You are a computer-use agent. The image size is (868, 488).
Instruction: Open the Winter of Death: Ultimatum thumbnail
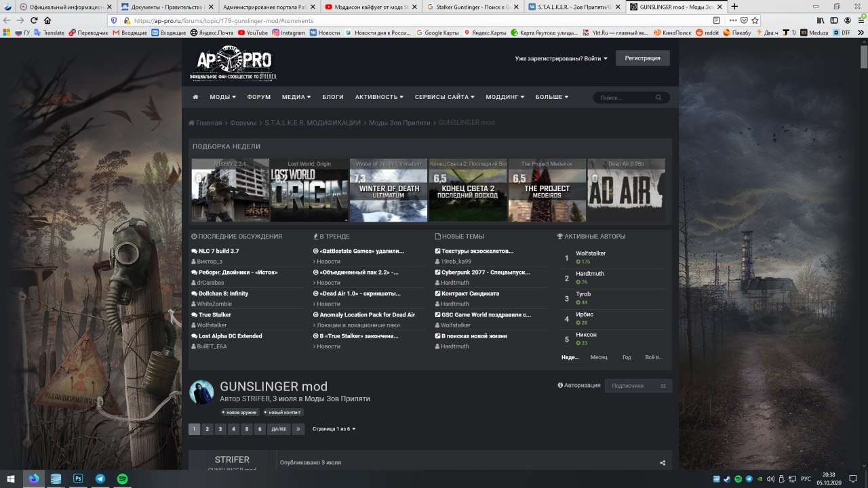click(x=389, y=190)
